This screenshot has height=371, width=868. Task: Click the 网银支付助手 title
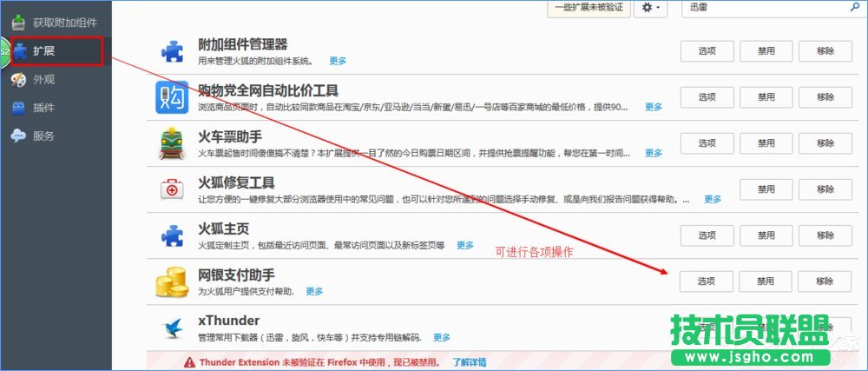(236, 275)
